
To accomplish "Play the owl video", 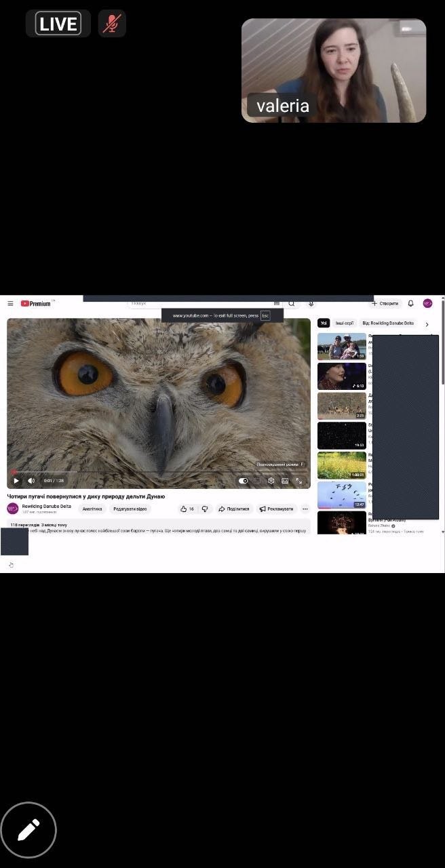I will click(16, 481).
